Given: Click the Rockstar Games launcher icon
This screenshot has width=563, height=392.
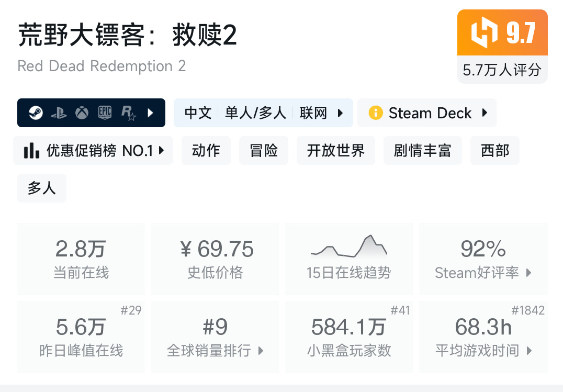Looking at the screenshot, I should 128,113.
